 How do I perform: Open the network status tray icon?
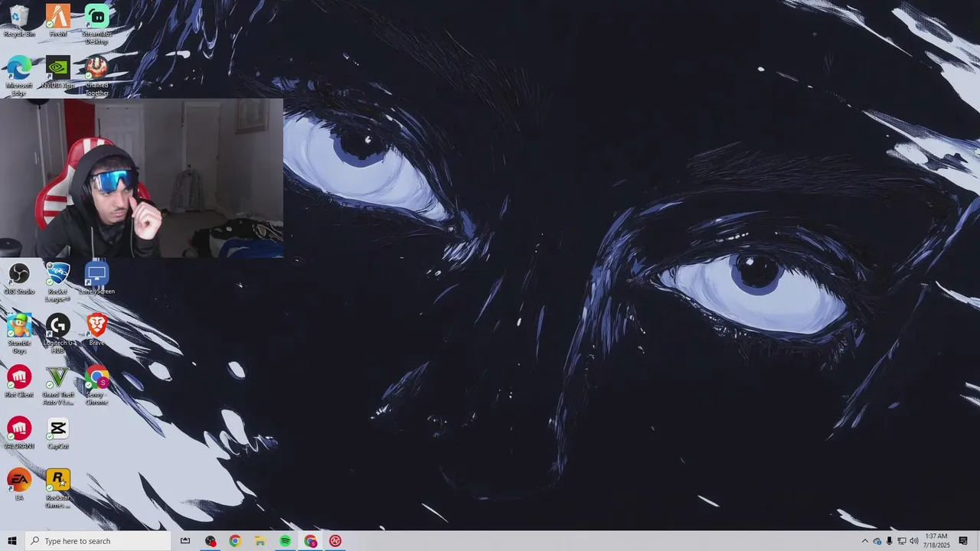click(x=902, y=541)
